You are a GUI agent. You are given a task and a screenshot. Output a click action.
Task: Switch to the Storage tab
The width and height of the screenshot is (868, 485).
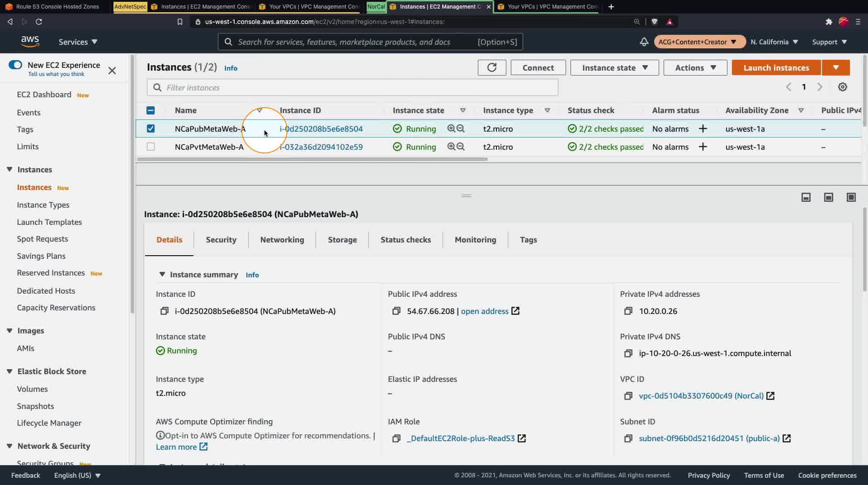(x=342, y=240)
